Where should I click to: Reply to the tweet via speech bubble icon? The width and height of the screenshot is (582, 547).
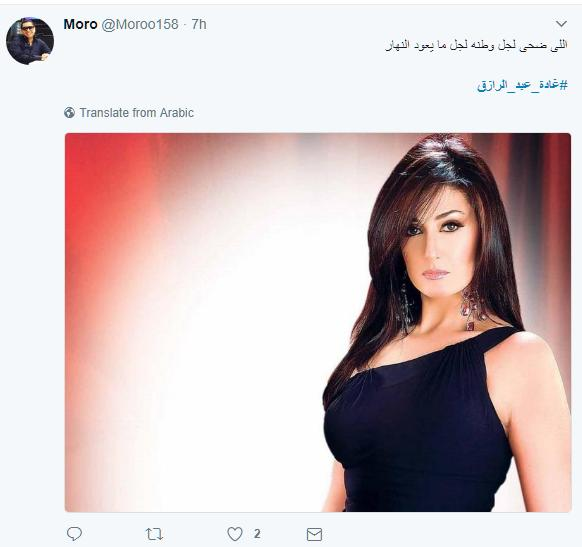(74, 534)
